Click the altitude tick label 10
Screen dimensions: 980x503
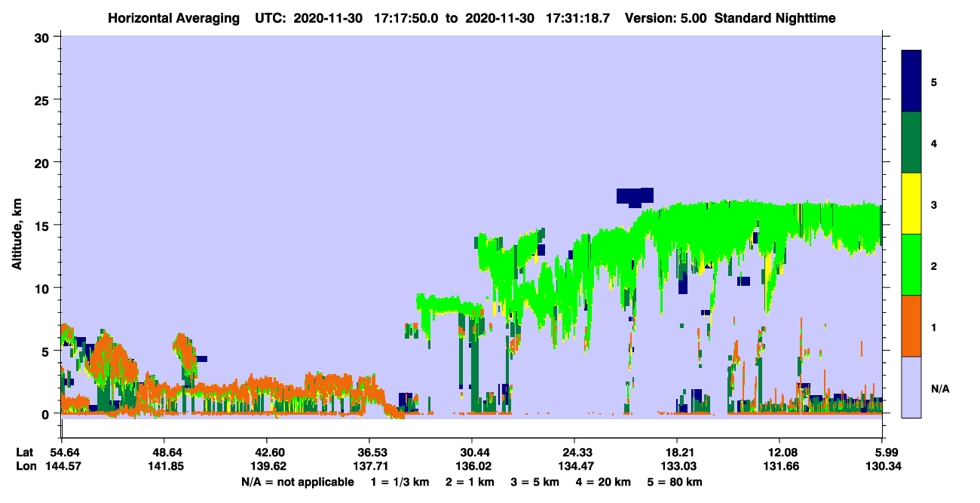click(x=43, y=288)
